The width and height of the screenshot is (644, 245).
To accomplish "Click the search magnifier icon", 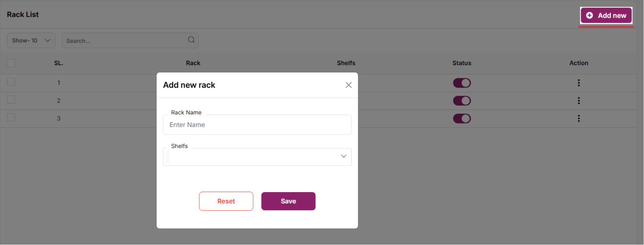I will [x=191, y=40].
